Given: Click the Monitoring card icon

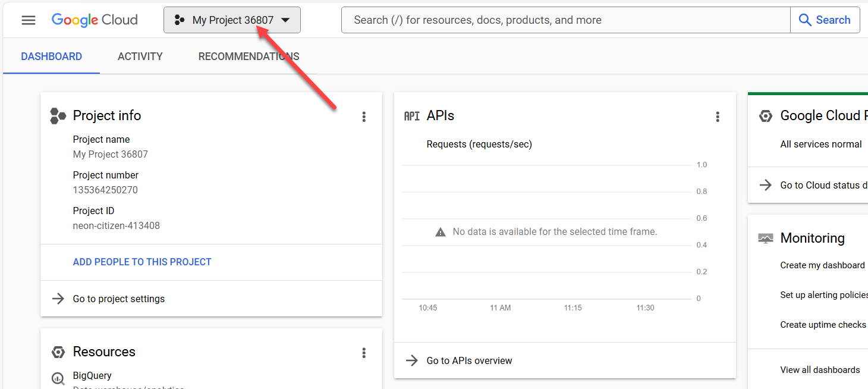Looking at the screenshot, I should pos(766,239).
